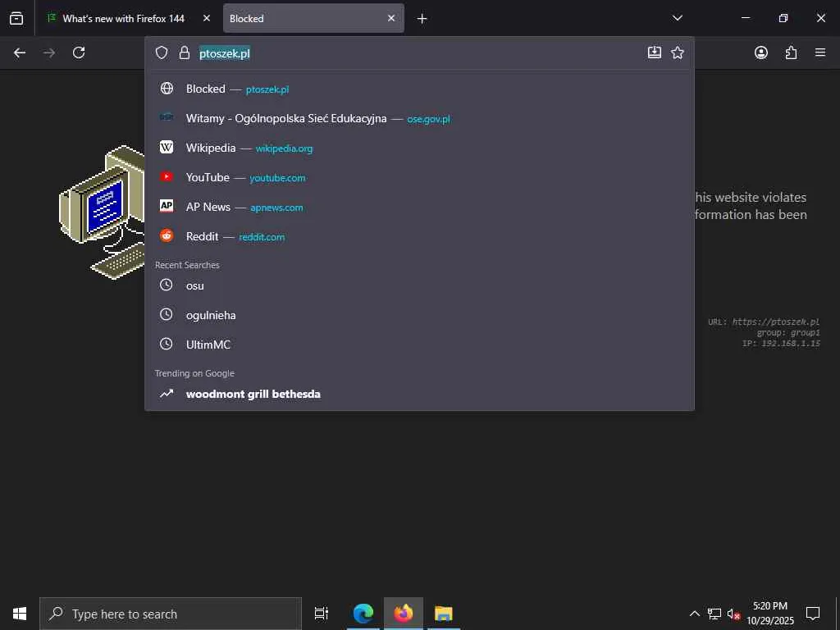Pick recent search 'UltimMC'
The width and height of the screenshot is (840, 630).
coord(419,345)
